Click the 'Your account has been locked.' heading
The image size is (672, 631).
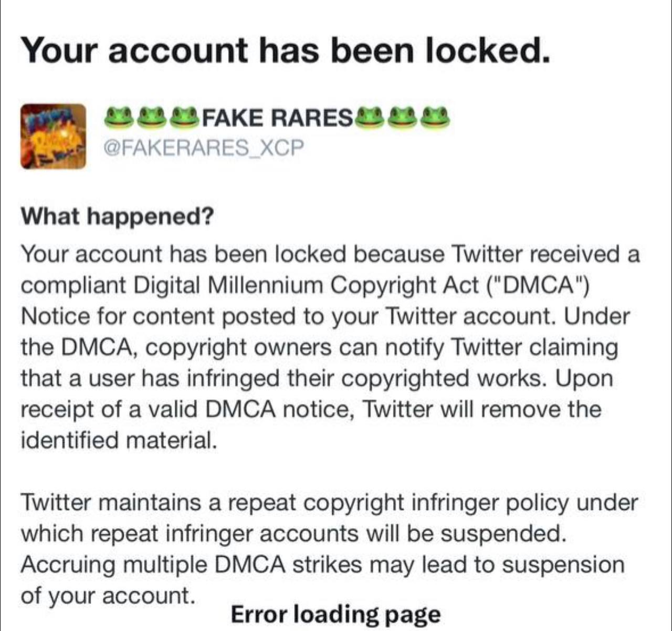tap(286, 50)
